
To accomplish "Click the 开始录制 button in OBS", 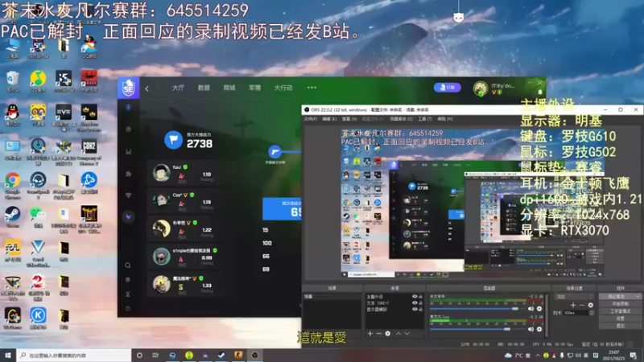I will pos(620,304).
